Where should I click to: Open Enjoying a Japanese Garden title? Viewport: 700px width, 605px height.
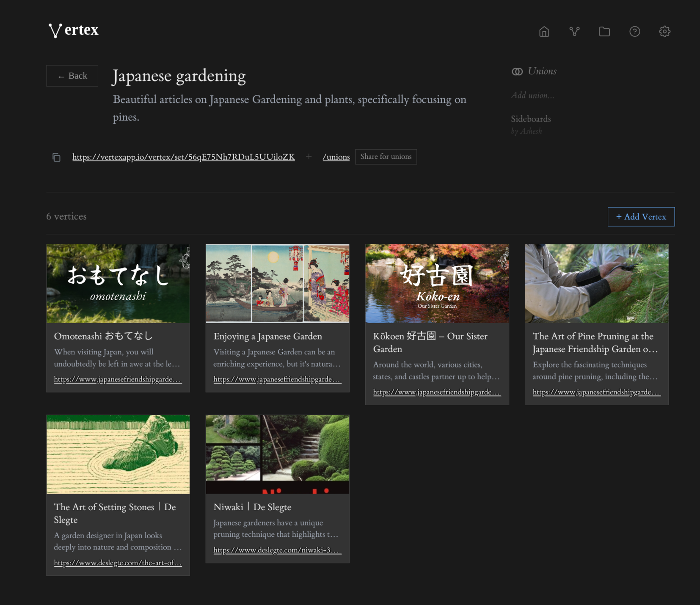coord(268,336)
